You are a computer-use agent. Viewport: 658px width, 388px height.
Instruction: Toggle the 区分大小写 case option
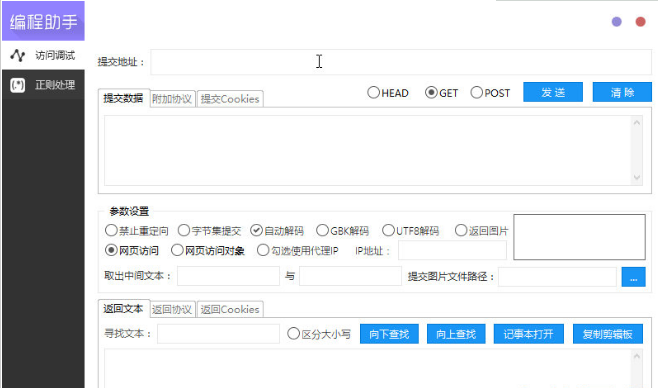tap(319, 334)
